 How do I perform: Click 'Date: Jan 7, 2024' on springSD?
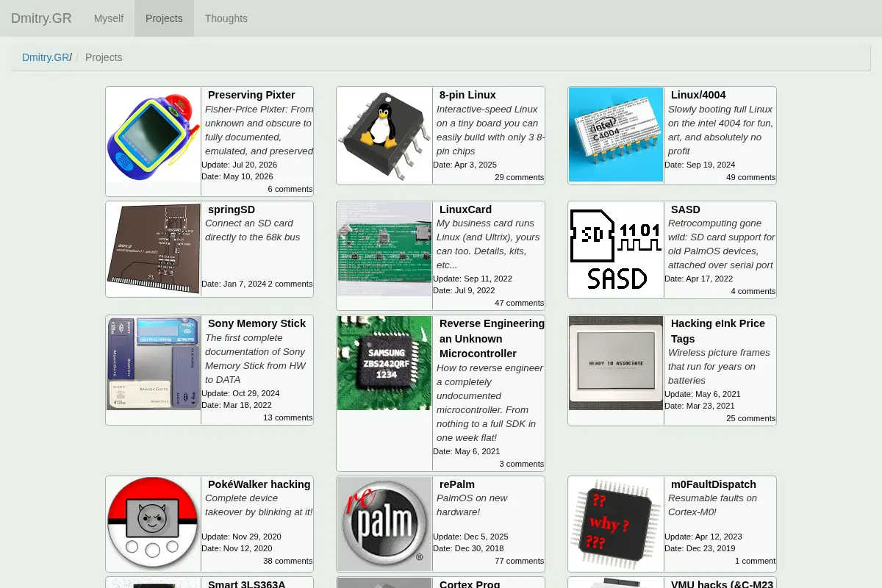[x=234, y=284]
